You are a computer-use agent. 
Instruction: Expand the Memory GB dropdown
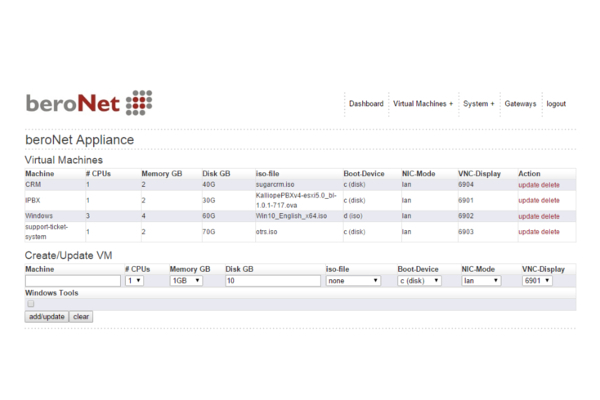186,281
